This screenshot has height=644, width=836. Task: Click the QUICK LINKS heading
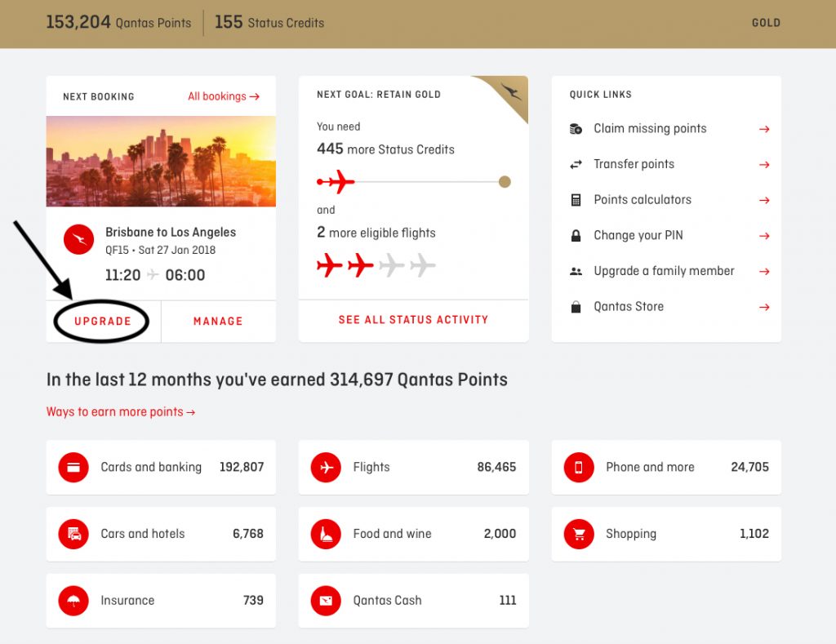point(600,95)
